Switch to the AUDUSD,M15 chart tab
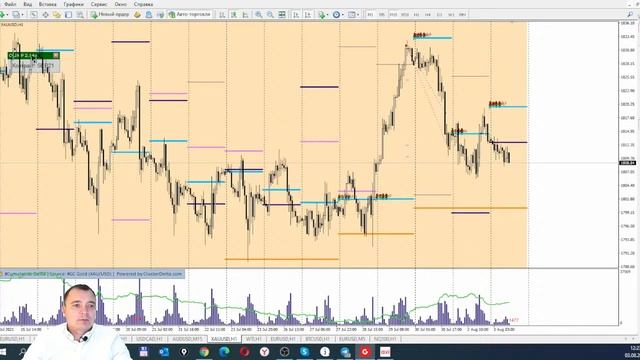 pyautogui.click(x=187, y=339)
